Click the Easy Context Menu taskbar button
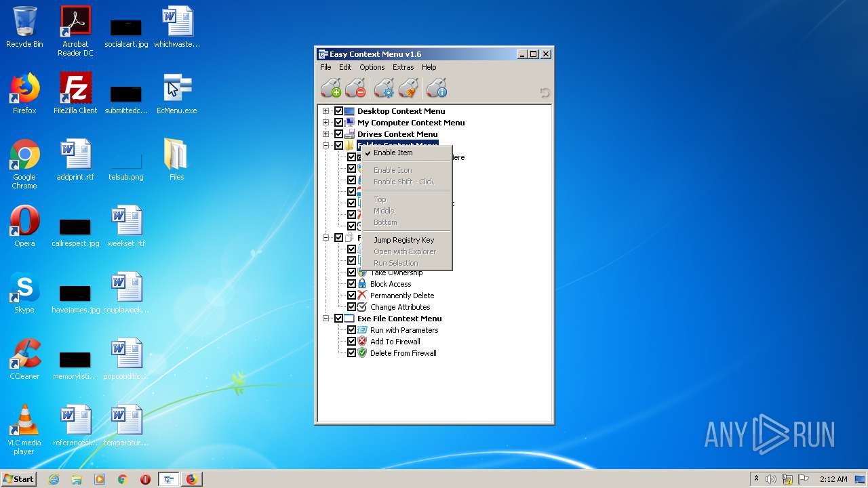 (168, 479)
